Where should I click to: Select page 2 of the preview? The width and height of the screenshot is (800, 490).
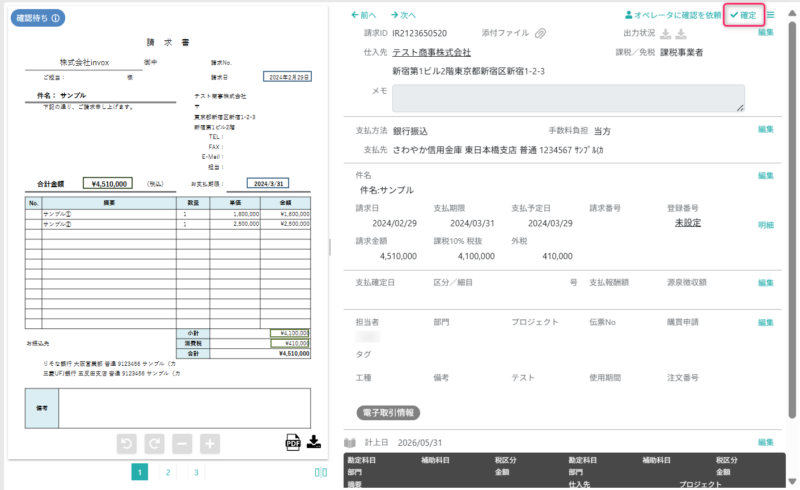[x=168, y=472]
